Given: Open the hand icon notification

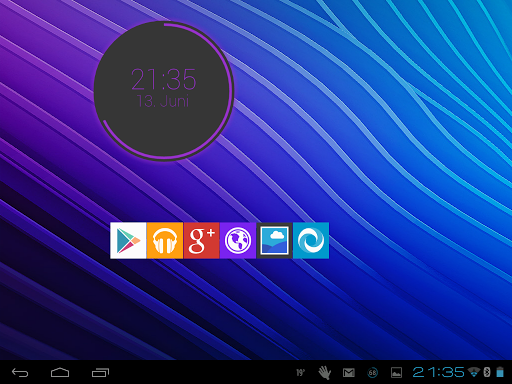Looking at the screenshot, I should [x=324, y=372].
